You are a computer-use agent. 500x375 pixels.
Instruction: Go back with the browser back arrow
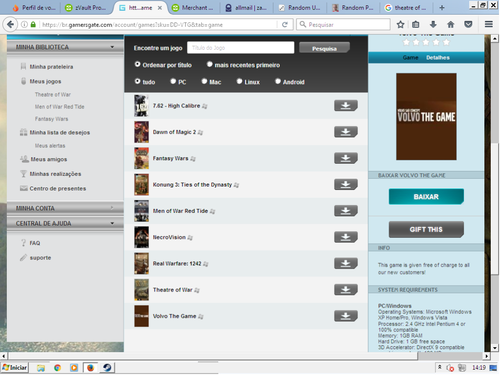[x=10, y=24]
